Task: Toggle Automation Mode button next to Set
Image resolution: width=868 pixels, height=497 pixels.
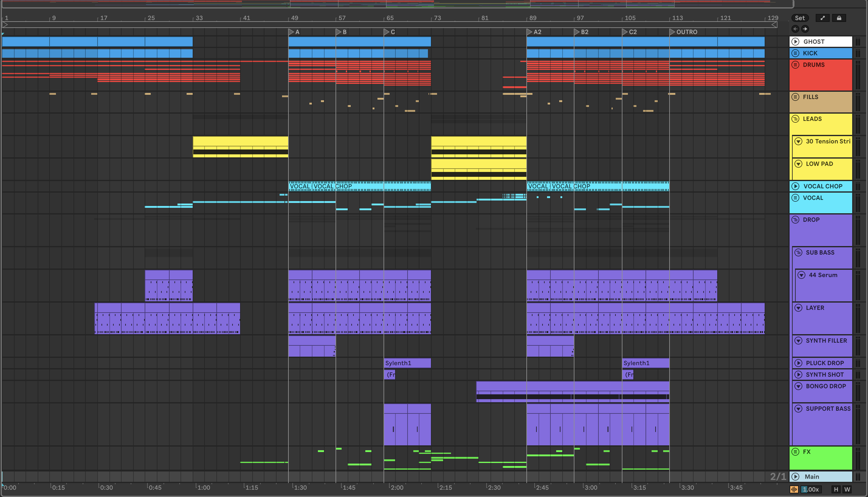Action: click(x=823, y=18)
